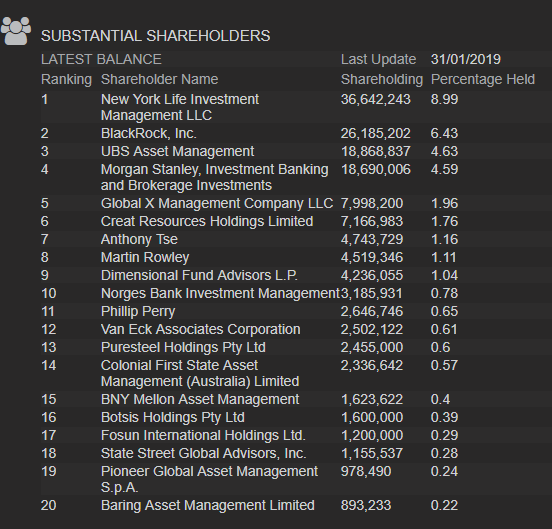Click percentage 0.24
This screenshot has width=552, height=529.
[x=444, y=471]
